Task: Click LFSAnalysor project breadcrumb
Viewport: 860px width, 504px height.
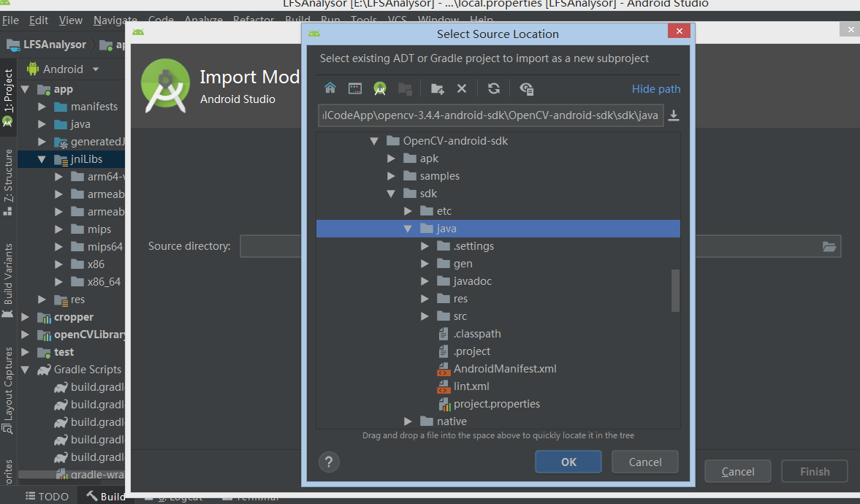Action: click(x=54, y=45)
